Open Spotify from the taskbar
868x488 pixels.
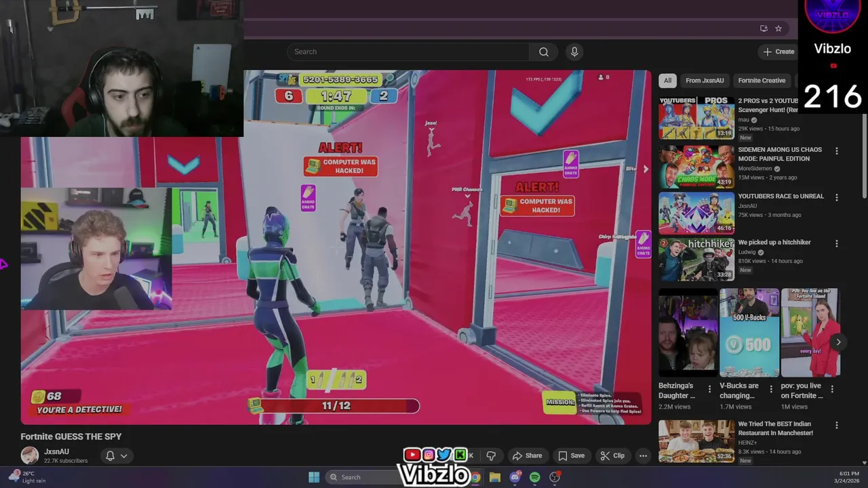pos(535,477)
